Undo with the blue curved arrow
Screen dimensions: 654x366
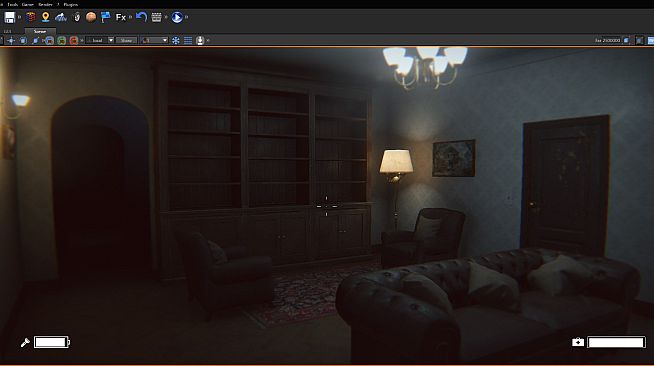pyautogui.click(x=141, y=17)
